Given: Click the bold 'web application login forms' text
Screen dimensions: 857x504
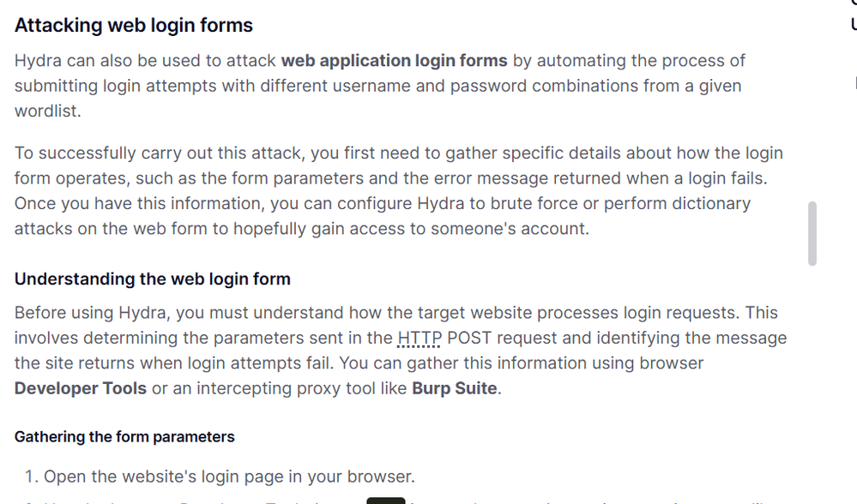Looking at the screenshot, I should coord(394,61).
